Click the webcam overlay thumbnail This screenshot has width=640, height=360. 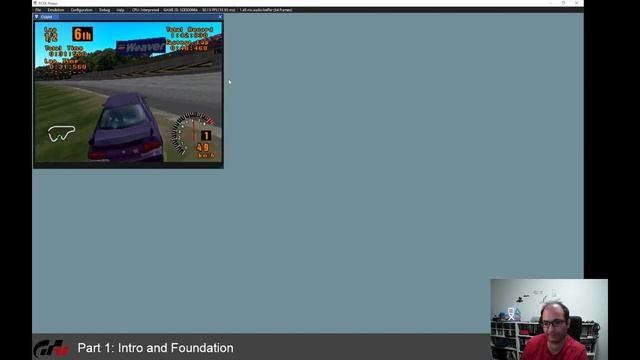549,319
